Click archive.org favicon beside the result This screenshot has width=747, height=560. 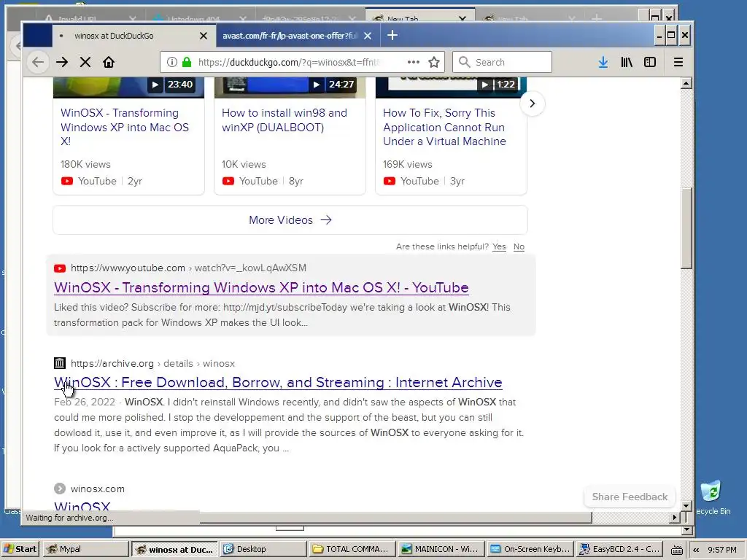click(x=60, y=363)
